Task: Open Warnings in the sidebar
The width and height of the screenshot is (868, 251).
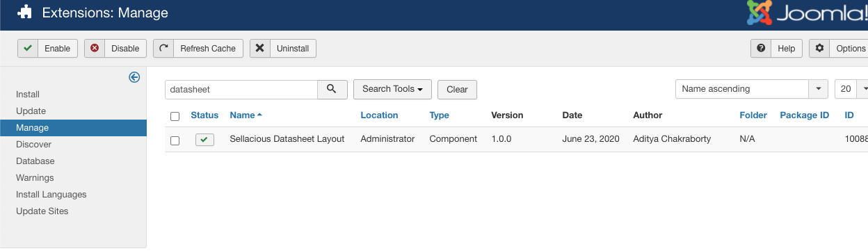Action: tap(35, 178)
